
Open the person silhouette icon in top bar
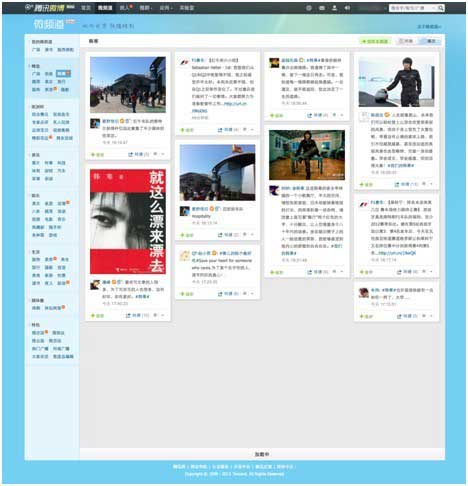(x=334, y=8)
